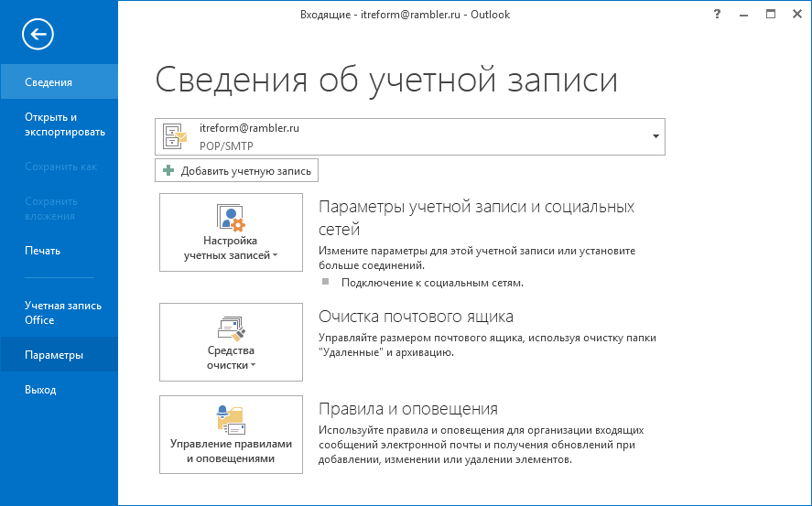Click the account settings gear icon

[x=231, y=217]
